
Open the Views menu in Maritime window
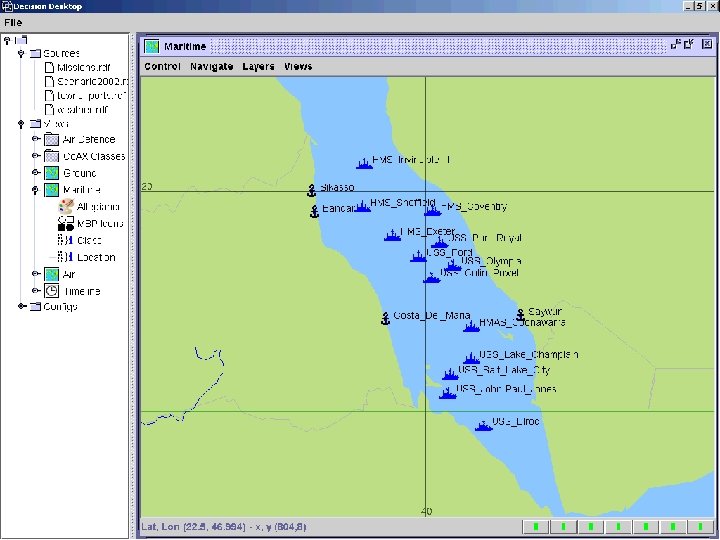coord(298,67)
